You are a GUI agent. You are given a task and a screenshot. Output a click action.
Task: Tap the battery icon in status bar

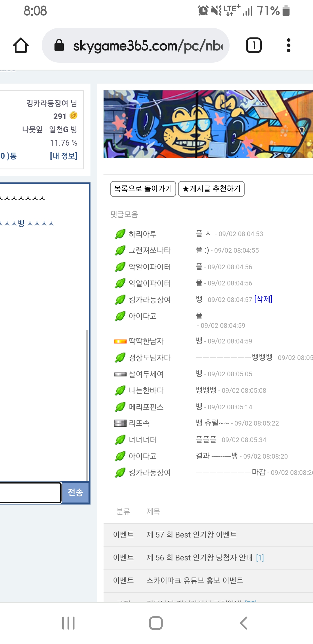286,11
